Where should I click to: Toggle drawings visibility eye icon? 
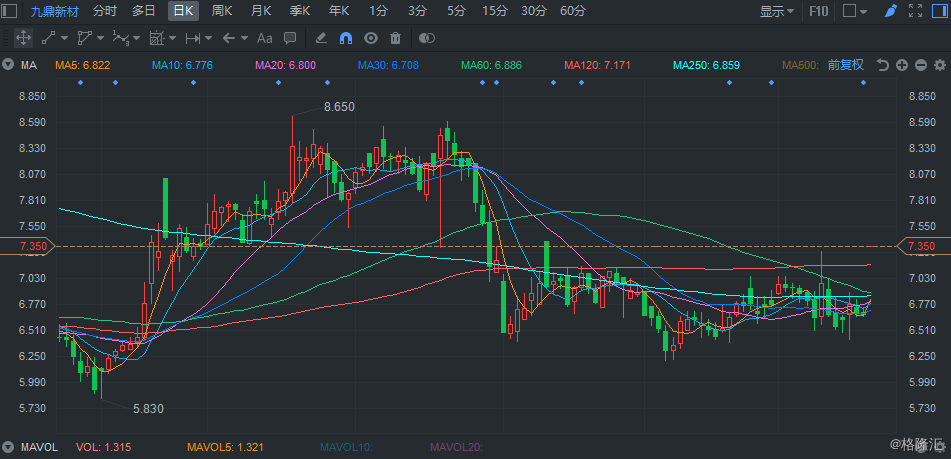370,39
